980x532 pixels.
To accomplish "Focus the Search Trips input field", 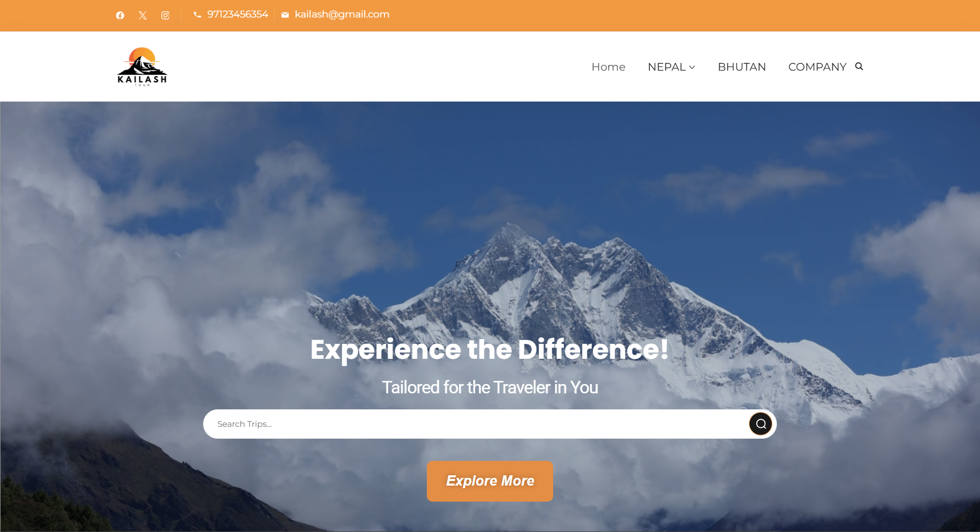I will coord(474,424).
